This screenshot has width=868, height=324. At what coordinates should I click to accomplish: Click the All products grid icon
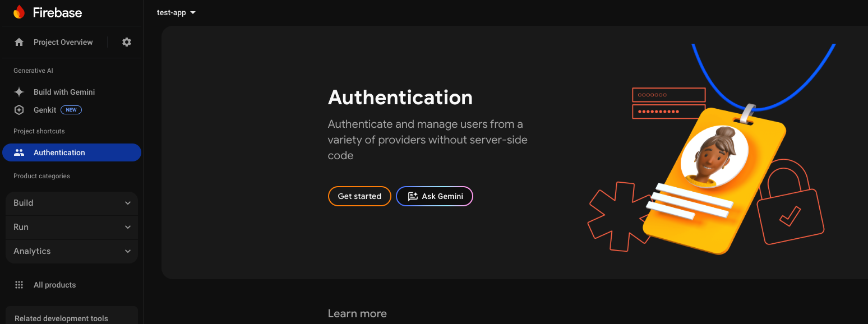[19, 285]
